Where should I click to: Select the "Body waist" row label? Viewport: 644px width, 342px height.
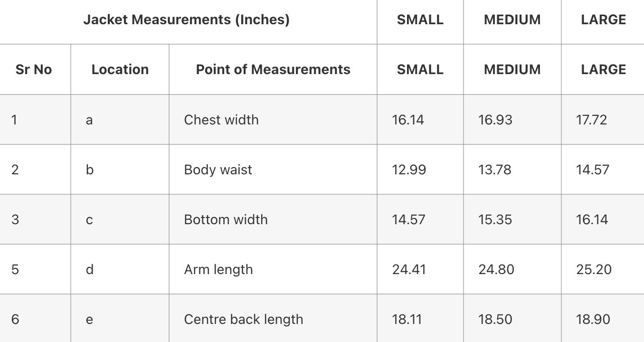218,170
